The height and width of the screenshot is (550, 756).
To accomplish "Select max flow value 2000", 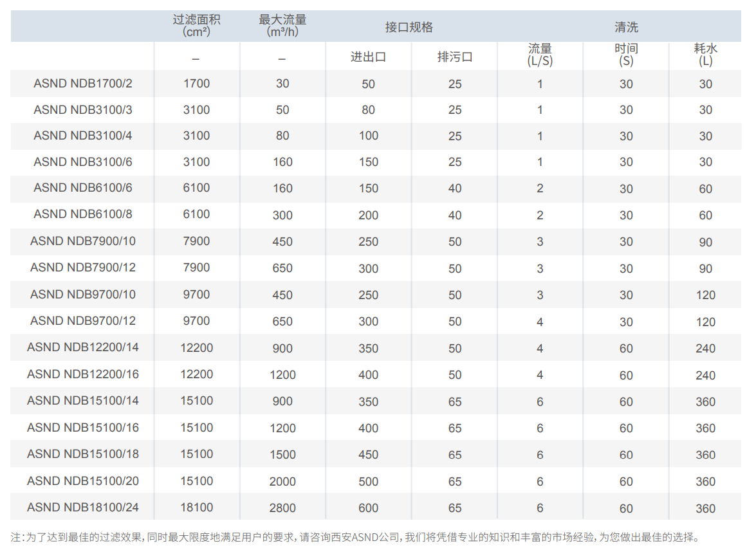I will 282,482.
